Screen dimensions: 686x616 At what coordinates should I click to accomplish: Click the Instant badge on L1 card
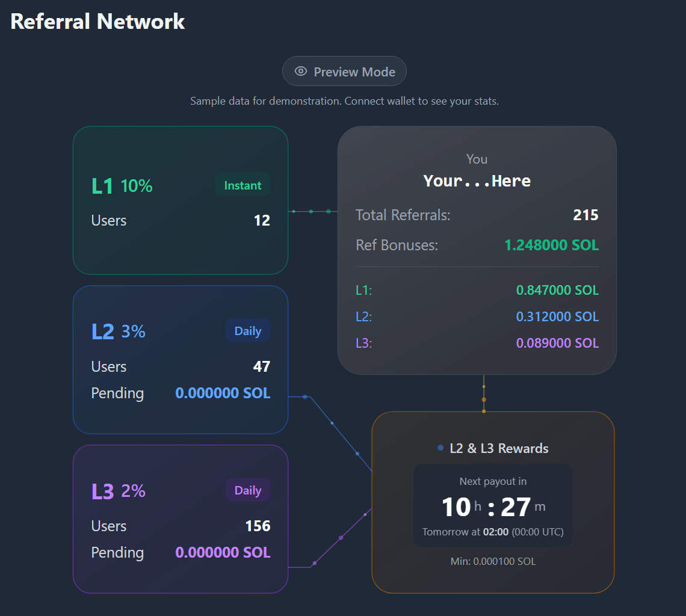243,185
